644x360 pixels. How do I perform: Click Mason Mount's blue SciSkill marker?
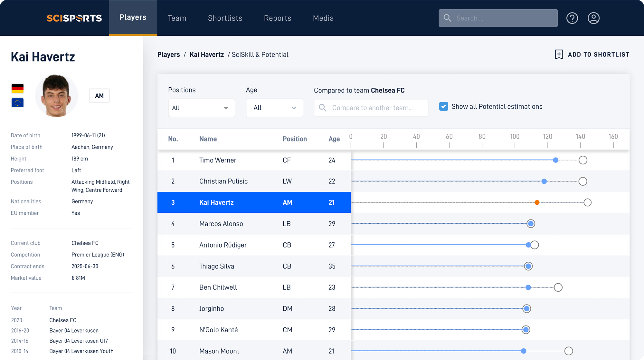[524, 351]
